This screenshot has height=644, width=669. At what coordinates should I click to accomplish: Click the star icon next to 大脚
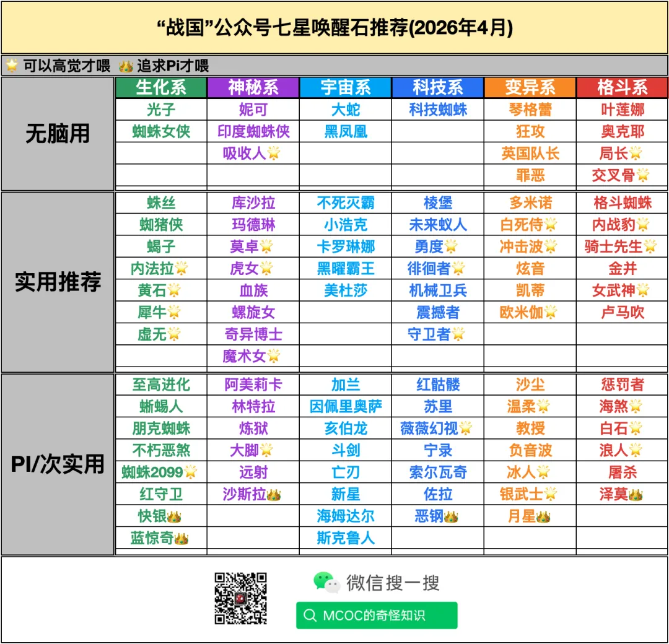point(266,449)
